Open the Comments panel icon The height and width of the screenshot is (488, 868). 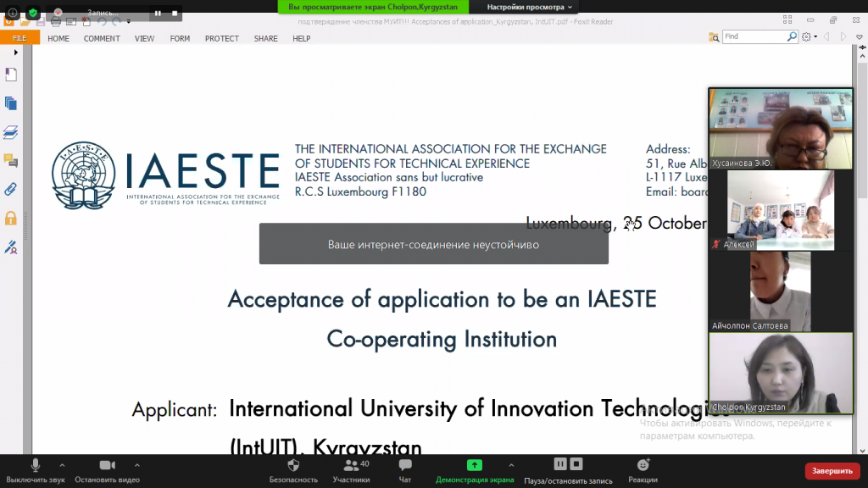pyautogui.click(x=11, y=161)
